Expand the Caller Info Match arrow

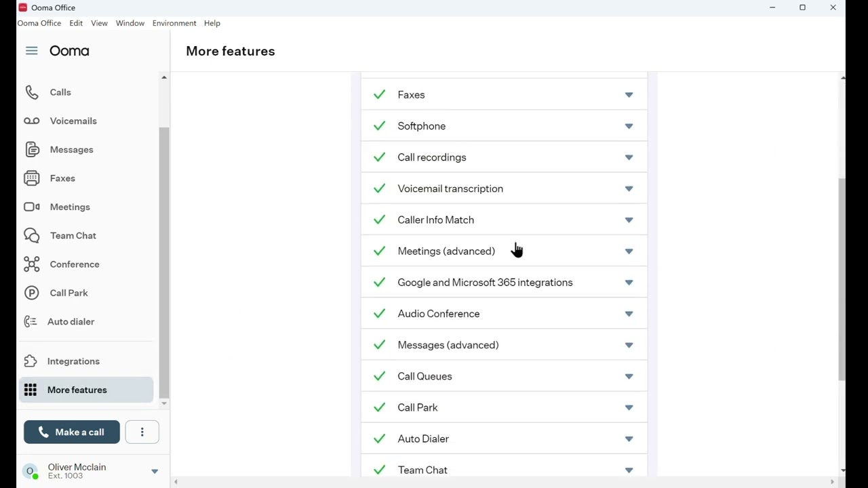629,220
